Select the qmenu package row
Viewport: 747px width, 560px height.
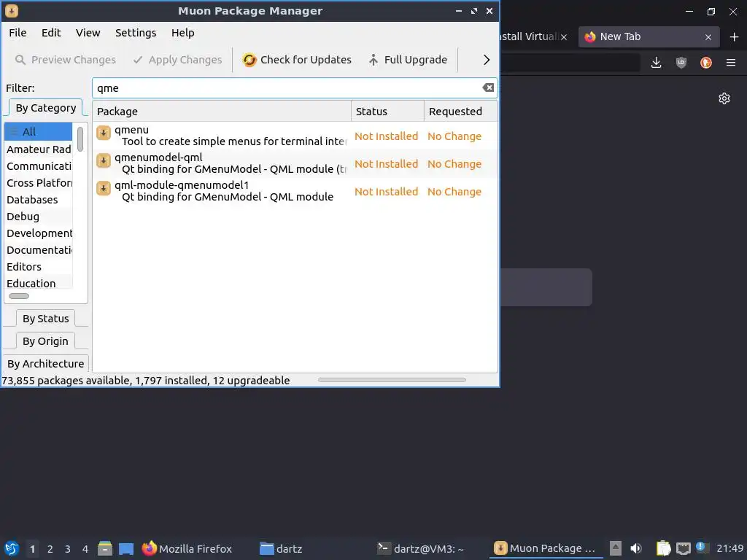pos(295,136)
